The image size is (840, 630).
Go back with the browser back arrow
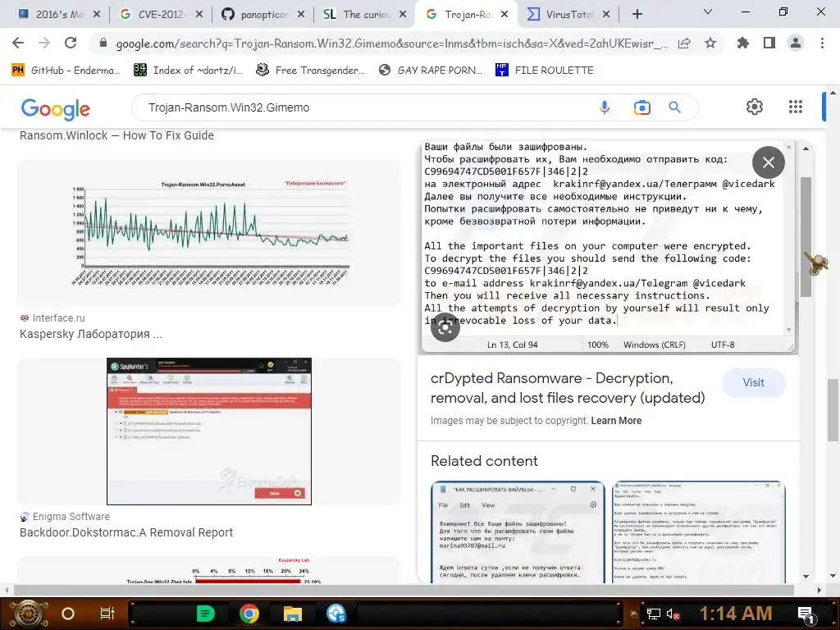click(x=18, y=43)
